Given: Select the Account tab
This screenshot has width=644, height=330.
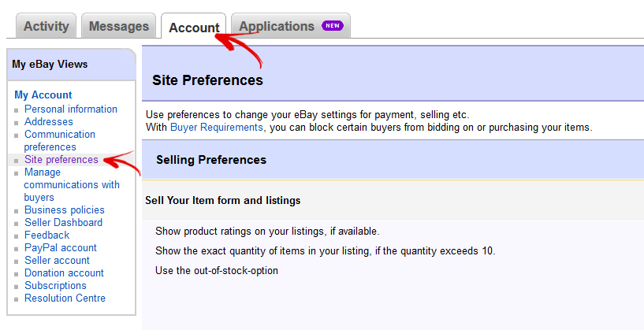Looking at the screenshot, I should (193, 28).
